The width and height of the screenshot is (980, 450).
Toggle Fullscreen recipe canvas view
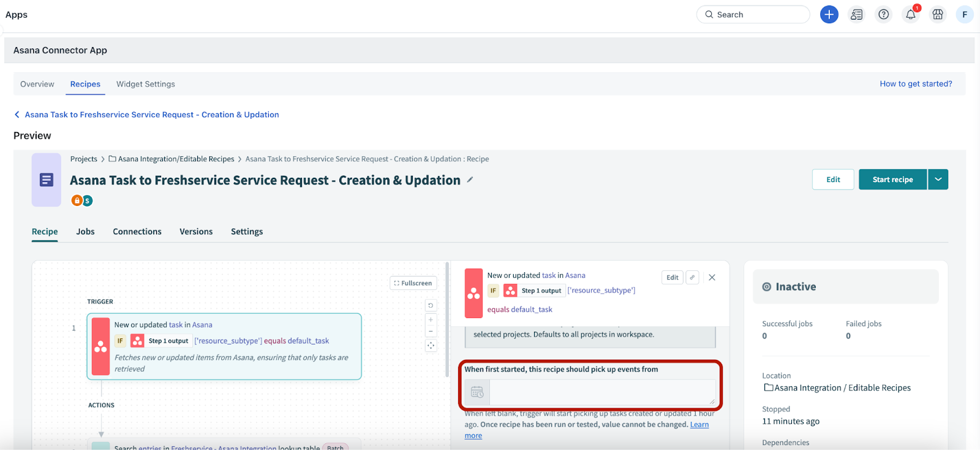click(413, 283)
